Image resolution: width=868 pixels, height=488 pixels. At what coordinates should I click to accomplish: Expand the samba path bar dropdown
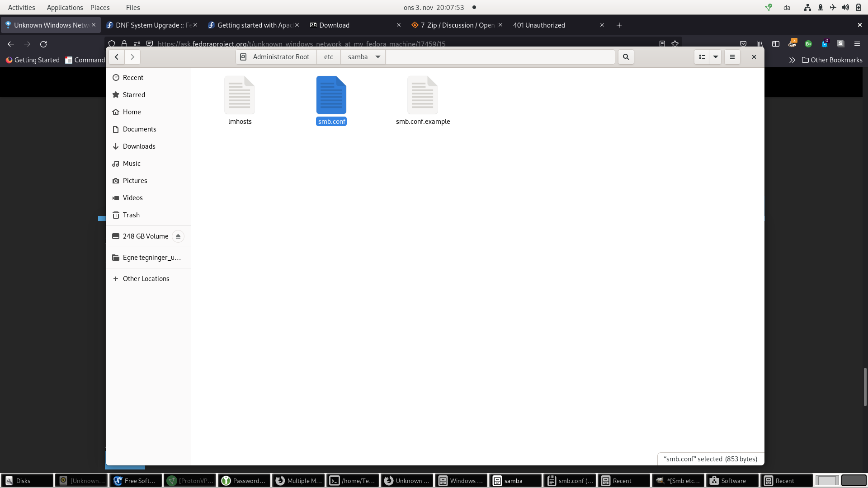click(378, 57)
